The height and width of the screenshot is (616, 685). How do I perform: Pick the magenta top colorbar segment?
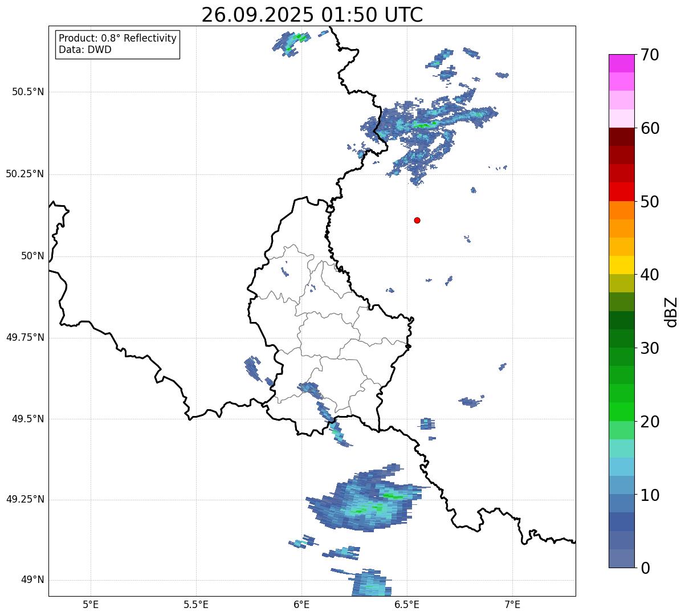tap(622, 63)
